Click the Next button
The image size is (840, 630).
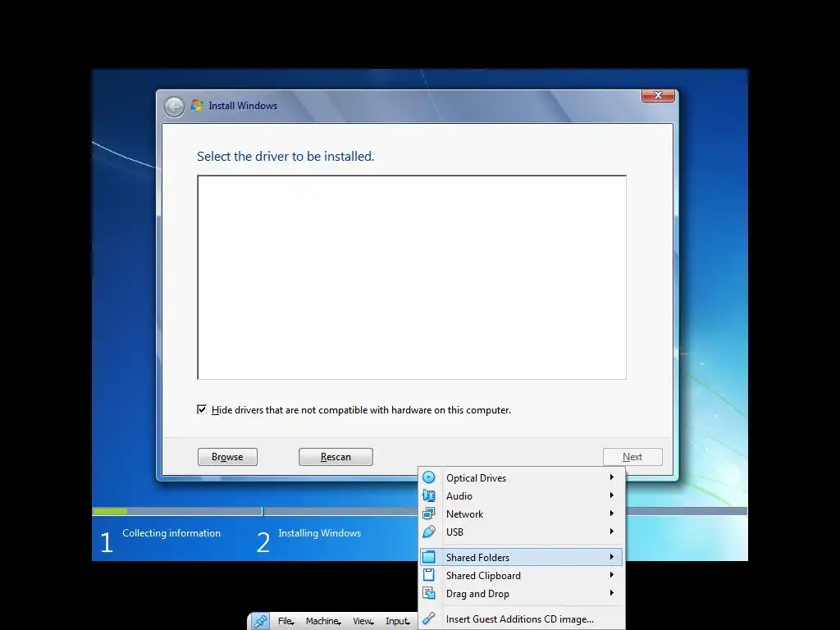coord(632,457)
